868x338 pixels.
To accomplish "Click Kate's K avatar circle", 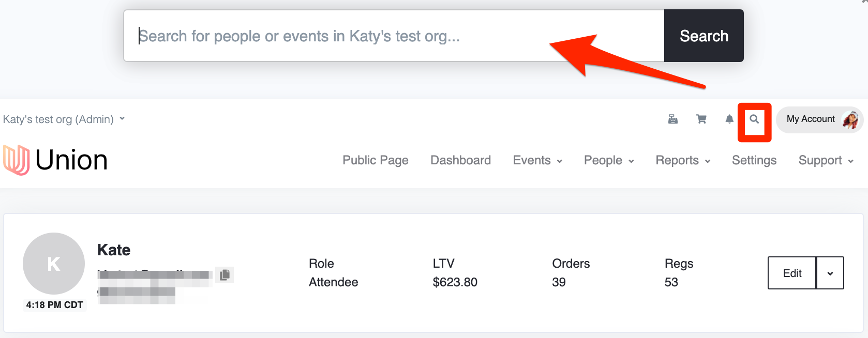I will (x=54, y=264).
